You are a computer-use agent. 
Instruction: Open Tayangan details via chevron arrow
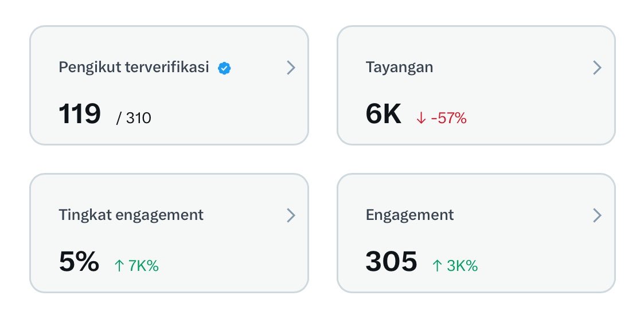click(598, 68)
